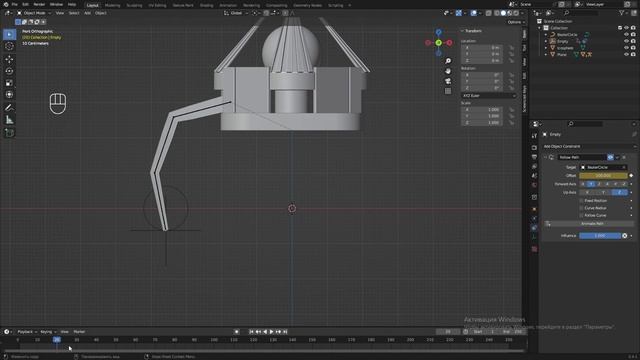The height and width of the screenshot is (360, 640).
Task: Open the viewport Add menu
Action: tap(87, 13)
